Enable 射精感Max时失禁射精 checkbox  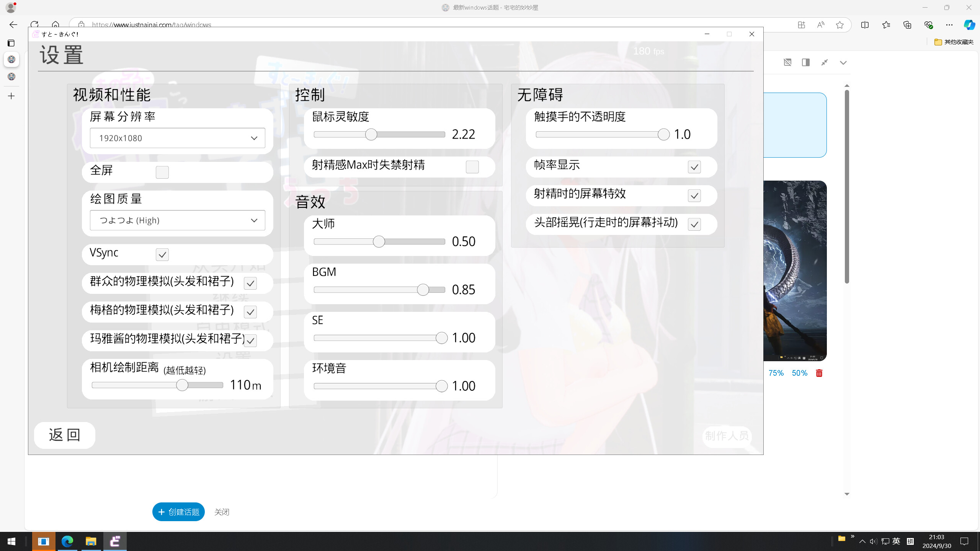click(x=472, y=167)
